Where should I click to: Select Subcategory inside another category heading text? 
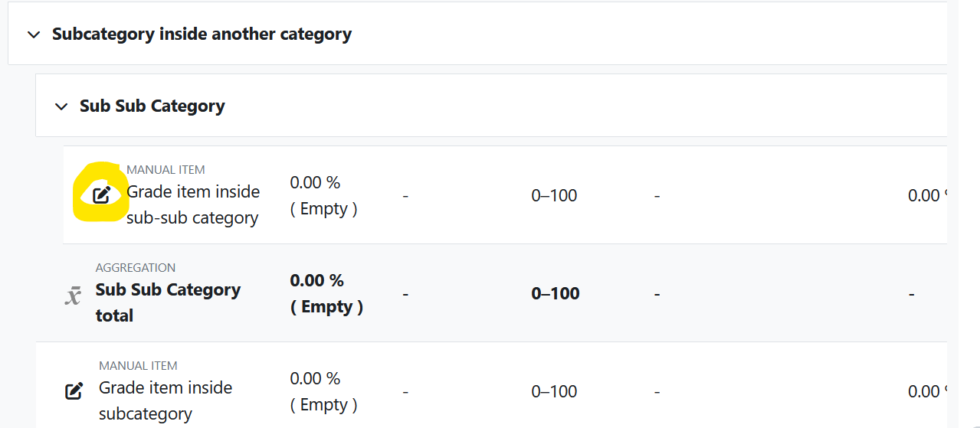pyautogui.click(x=202, y=34)
